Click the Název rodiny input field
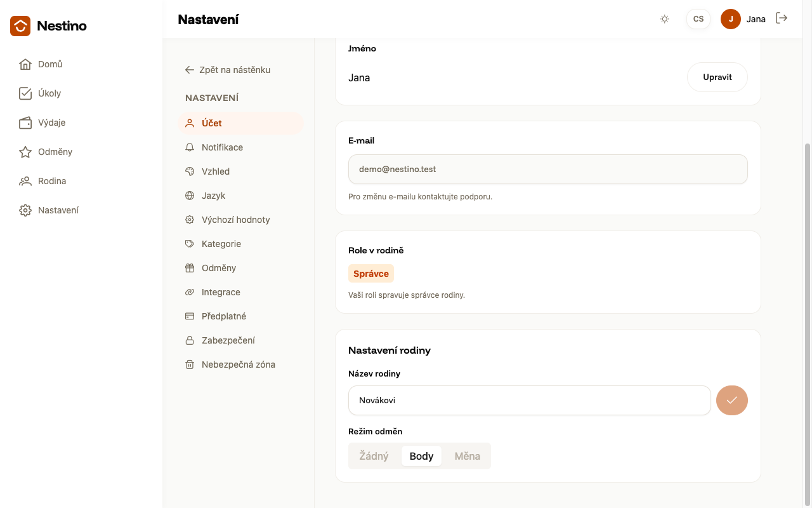Screen dimensions: 812x508 tap(529, 400)
